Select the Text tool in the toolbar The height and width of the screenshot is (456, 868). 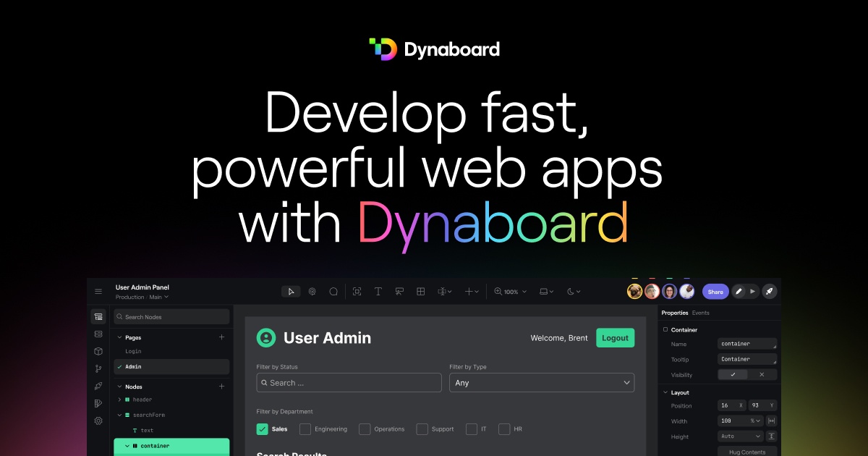[x=378, y=291]
